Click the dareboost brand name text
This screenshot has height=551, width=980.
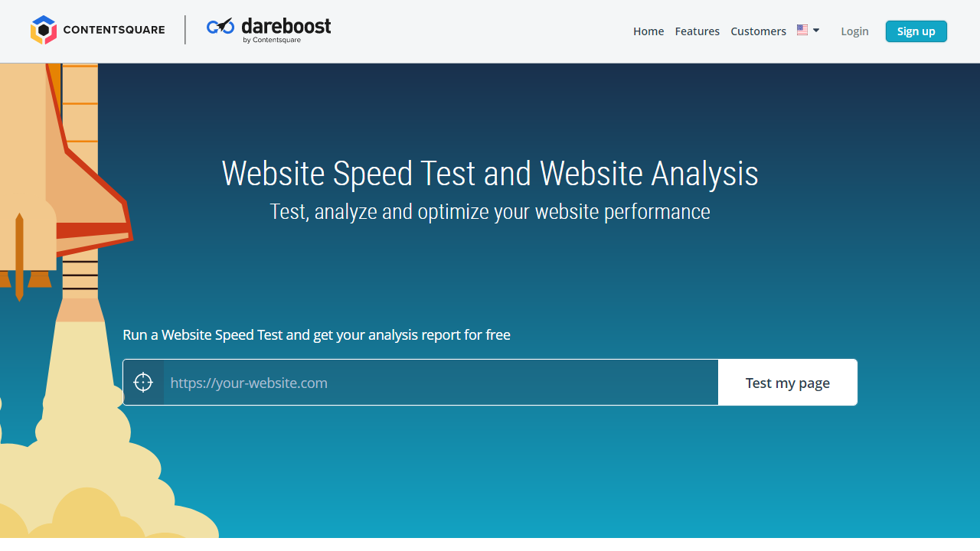click(286, 25)
